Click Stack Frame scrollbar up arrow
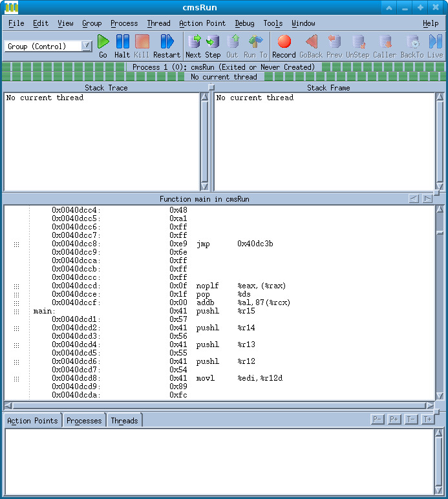448x499 pixels. pyautogui.click(x=440, y=97)
